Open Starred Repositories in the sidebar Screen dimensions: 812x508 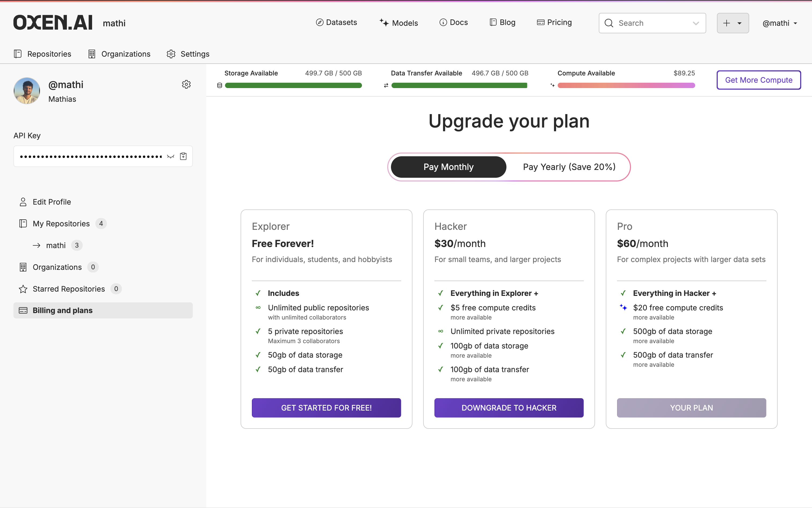[68, 289]
